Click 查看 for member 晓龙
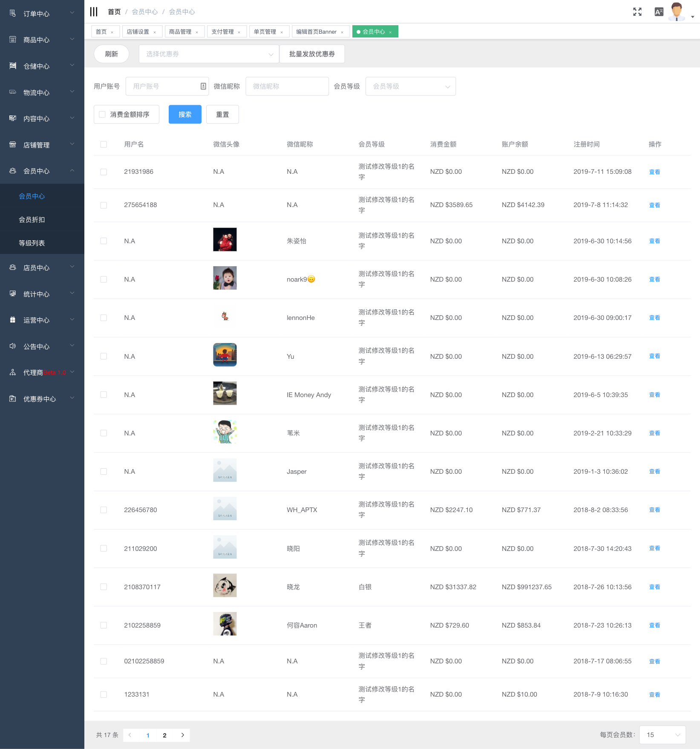The image size is (700, 749). pyautogui.click(x=654, y=587)
